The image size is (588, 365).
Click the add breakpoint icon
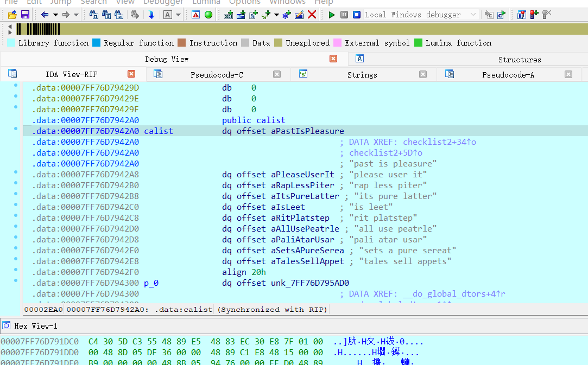[x=534, y=15]
